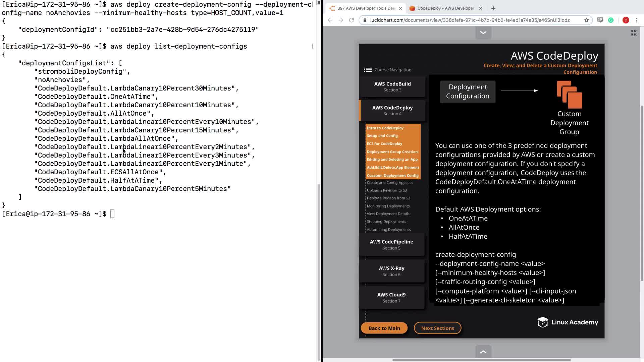Screen dimensions: 644x362
Task: Click the orange Custom Deployment Group icon
Action: (x=570, y=95)
